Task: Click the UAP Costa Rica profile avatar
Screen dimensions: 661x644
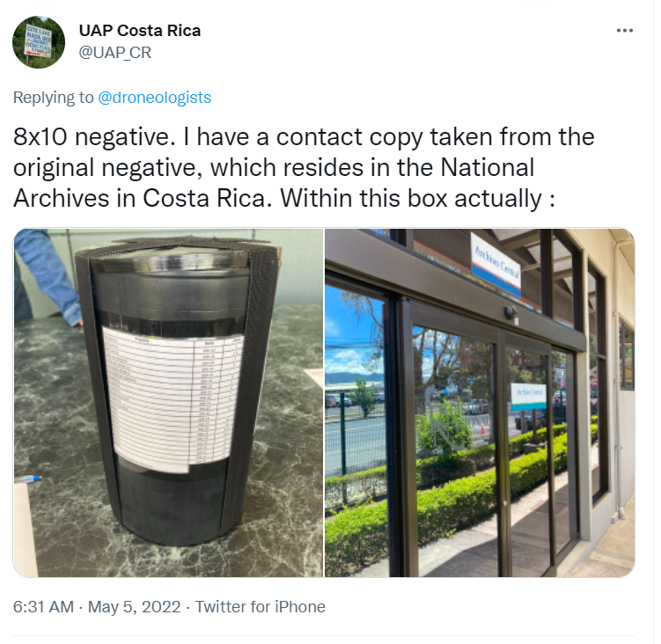Action: point(39,42)
